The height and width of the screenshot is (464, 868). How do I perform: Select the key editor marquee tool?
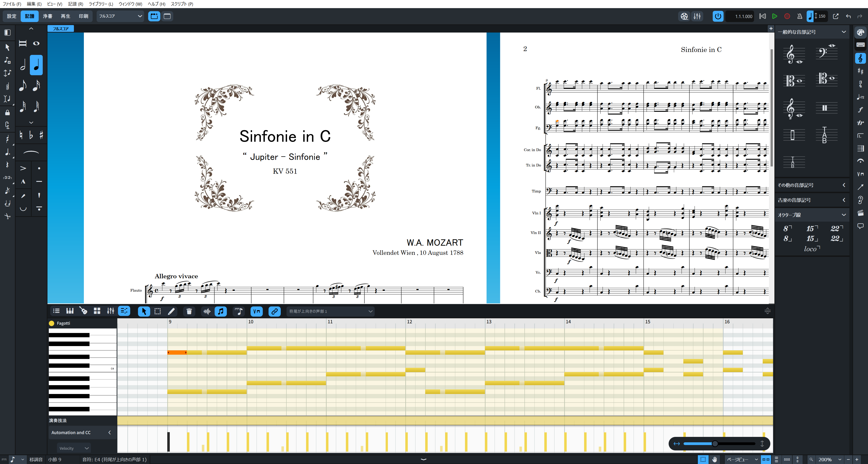[x=157, y=312]
